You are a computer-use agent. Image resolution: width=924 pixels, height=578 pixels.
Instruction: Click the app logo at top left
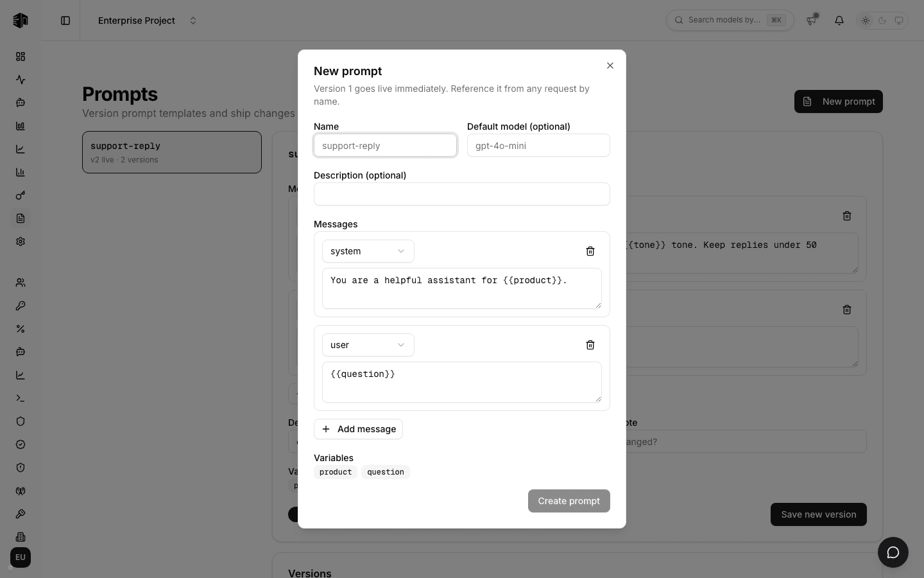21,21
